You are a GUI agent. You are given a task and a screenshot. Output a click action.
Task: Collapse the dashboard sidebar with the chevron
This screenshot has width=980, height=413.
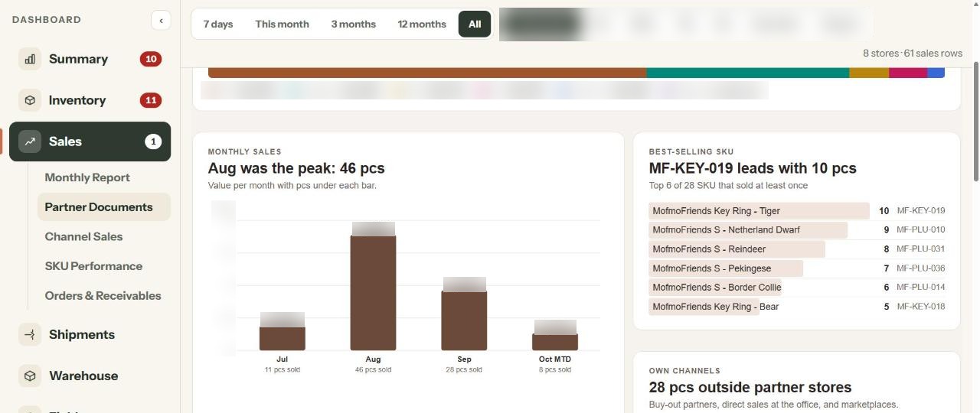point(161,20)
